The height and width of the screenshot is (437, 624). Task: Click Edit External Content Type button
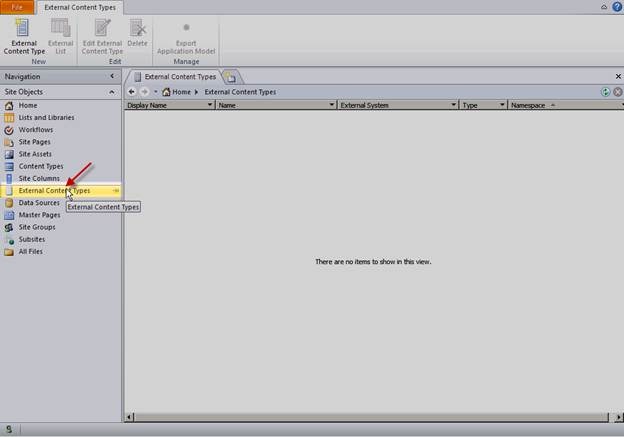[x=102, y=37]
